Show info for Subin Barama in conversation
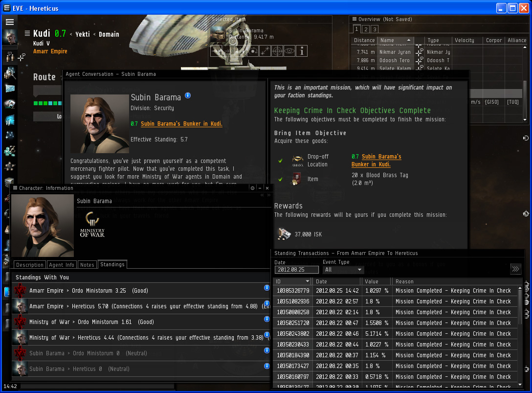 (x=188, y=96)
